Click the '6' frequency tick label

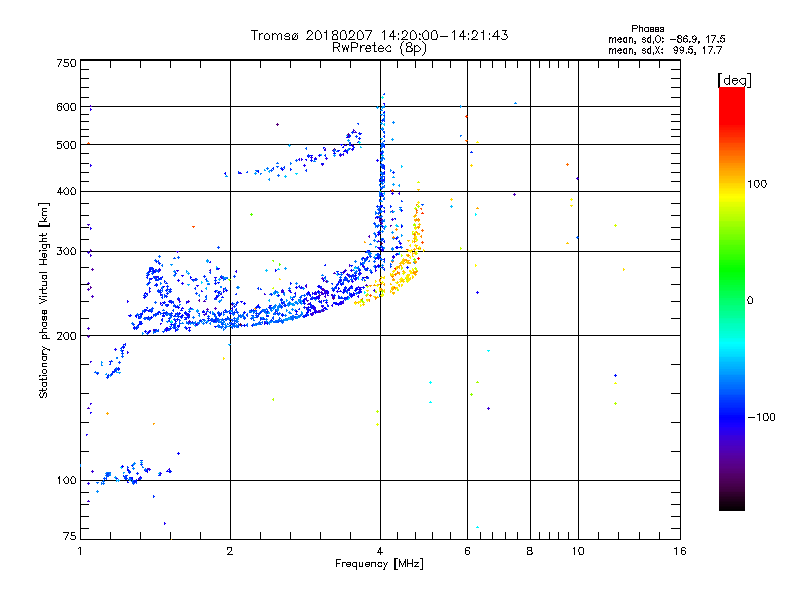(467, 551)
